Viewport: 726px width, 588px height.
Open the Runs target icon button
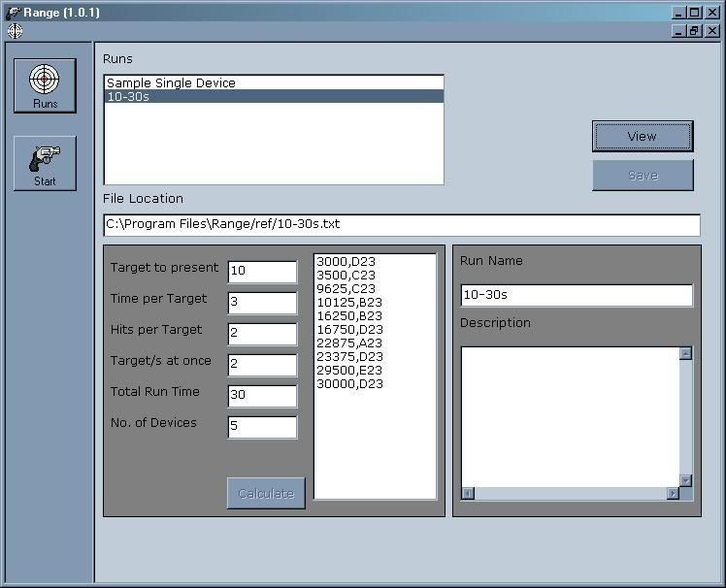[x=45, y=84]
